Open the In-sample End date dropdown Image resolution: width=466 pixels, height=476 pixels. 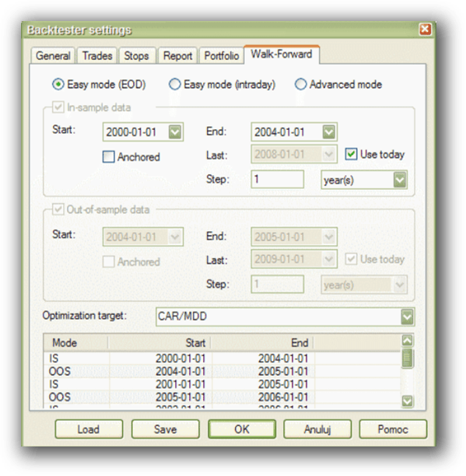pos(329,132)
